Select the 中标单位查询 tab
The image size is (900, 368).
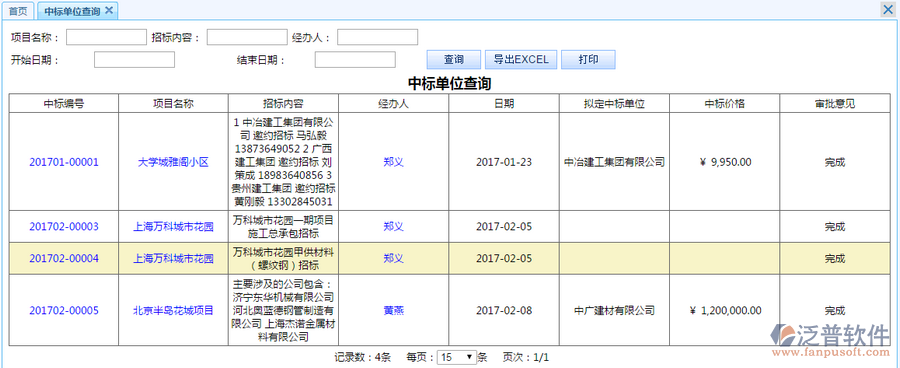pos(72,11)
